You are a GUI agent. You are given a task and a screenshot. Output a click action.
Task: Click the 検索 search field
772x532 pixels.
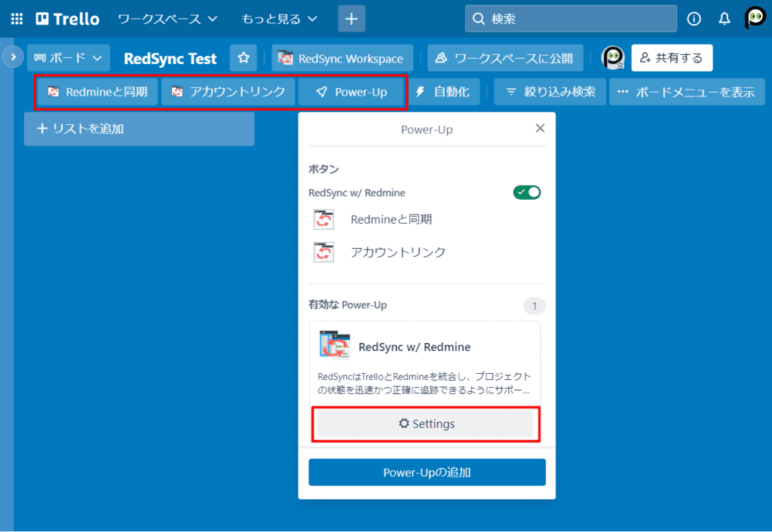[571, 18]
